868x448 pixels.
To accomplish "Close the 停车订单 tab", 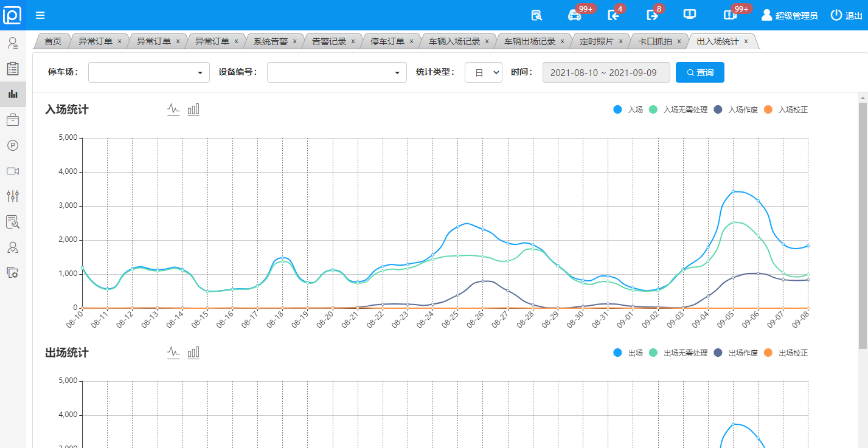I will pos(412,41).
